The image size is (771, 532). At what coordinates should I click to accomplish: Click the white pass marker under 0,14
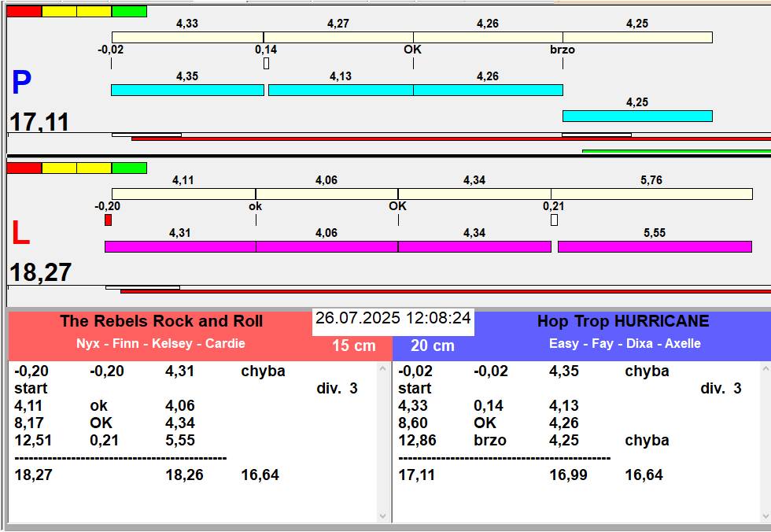click(266, 64)
